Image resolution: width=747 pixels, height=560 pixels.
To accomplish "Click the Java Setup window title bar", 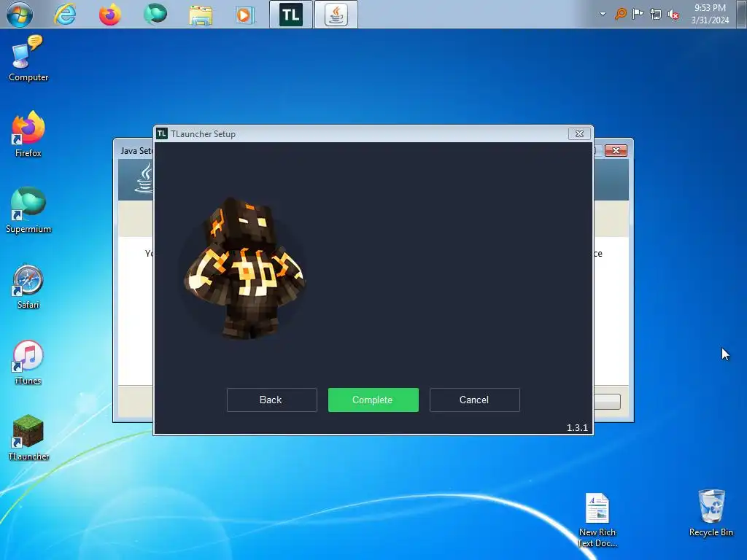I will [x=135, y=150].
